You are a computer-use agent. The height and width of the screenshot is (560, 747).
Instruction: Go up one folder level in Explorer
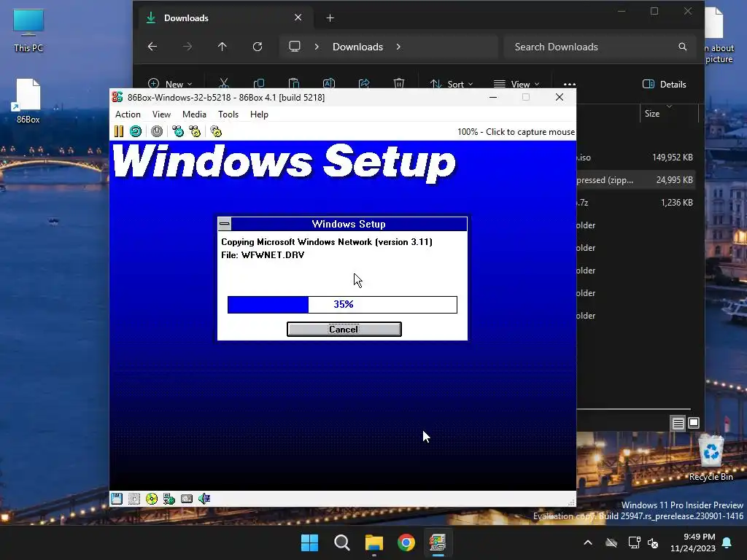[x=222, y=47]
